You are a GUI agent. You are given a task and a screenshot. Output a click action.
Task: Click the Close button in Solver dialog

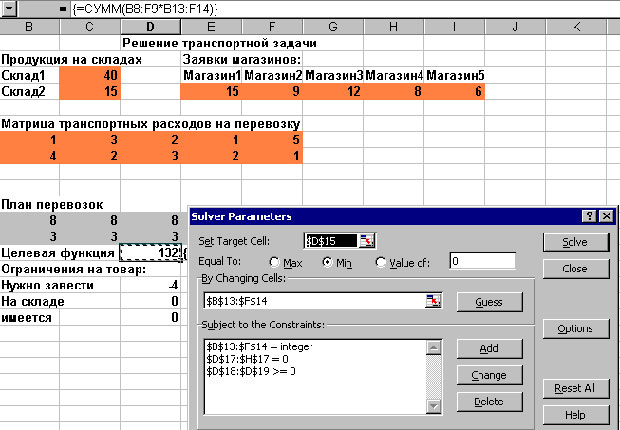click(575, 269)
